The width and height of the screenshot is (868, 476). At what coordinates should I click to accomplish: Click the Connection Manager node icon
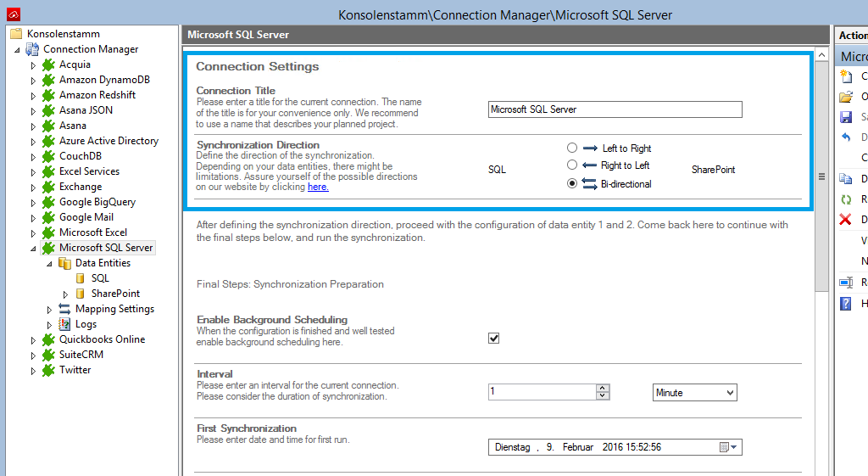pyautogui.click(x=32, y=49)
